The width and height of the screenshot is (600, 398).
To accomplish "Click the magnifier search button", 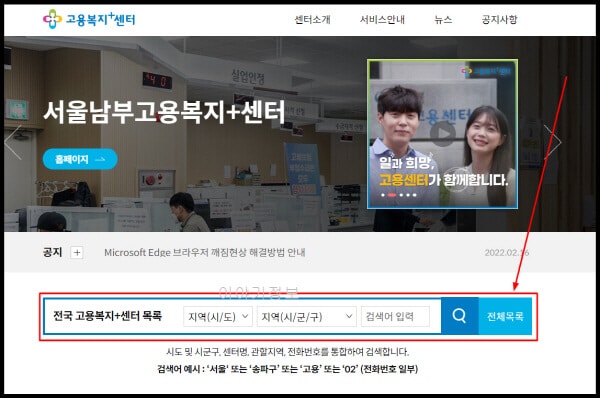I will click(459, 316).
